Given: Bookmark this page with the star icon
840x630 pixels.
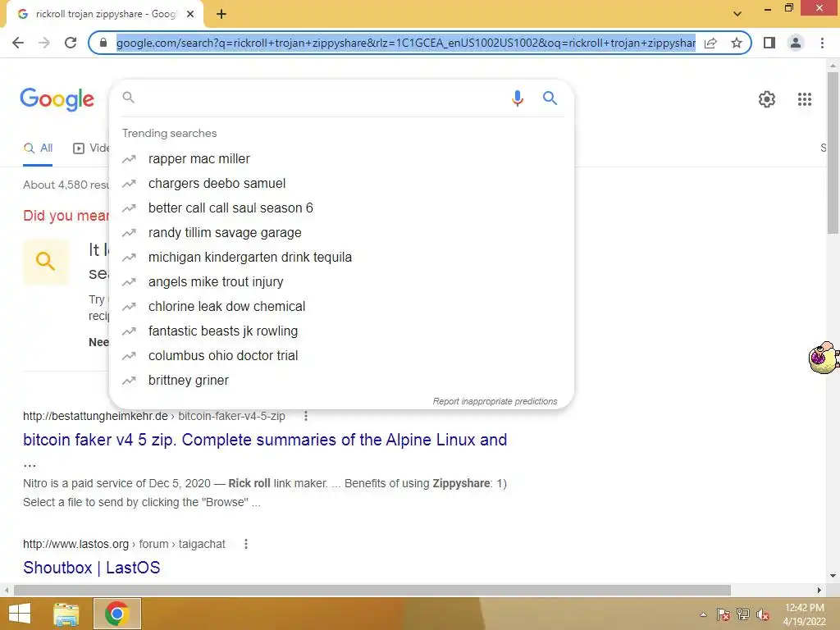Looking at the screenshot, I should click(737, 43).
